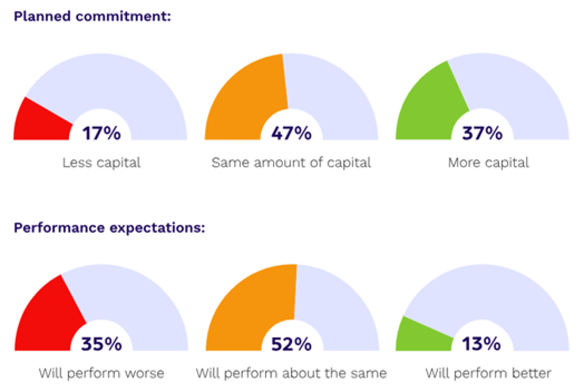Click the 17% value

(x=101, y=133)
